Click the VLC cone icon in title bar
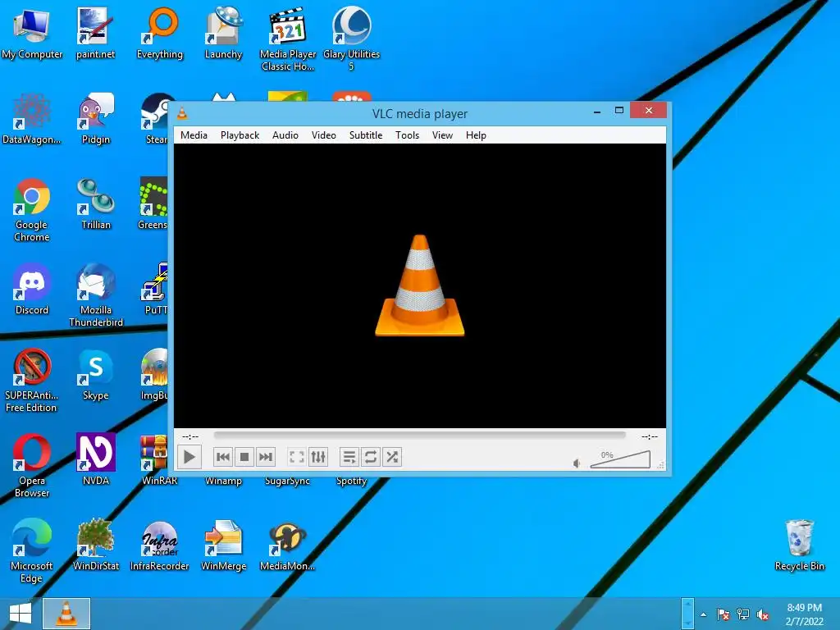This screenshot has height=630, width=840. click(x=182, y=113)
